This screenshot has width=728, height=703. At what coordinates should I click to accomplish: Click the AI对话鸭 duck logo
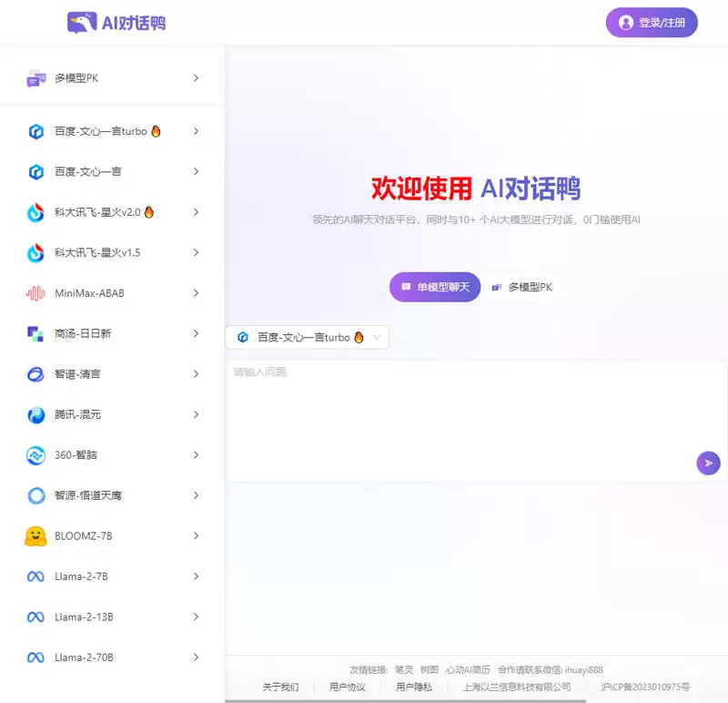tap(82, 23)
